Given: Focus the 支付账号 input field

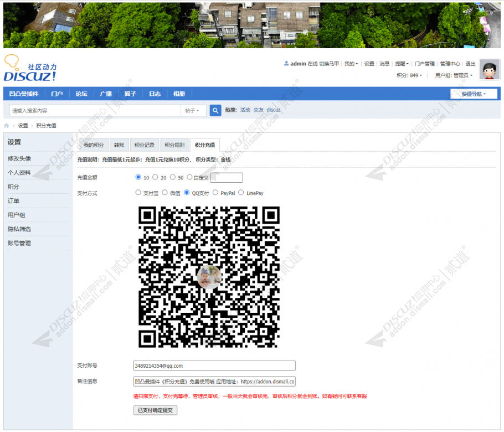Looking at the screenshot, I should pyautogui.click(x=214, y=366).
